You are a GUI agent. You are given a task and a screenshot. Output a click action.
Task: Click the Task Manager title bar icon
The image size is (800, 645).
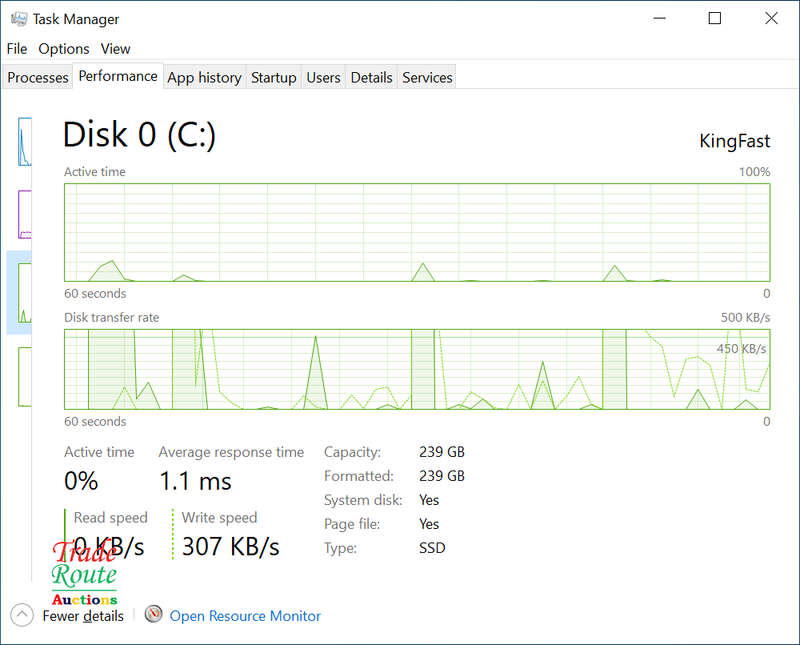pyautogui.click(x=19, y=19)
